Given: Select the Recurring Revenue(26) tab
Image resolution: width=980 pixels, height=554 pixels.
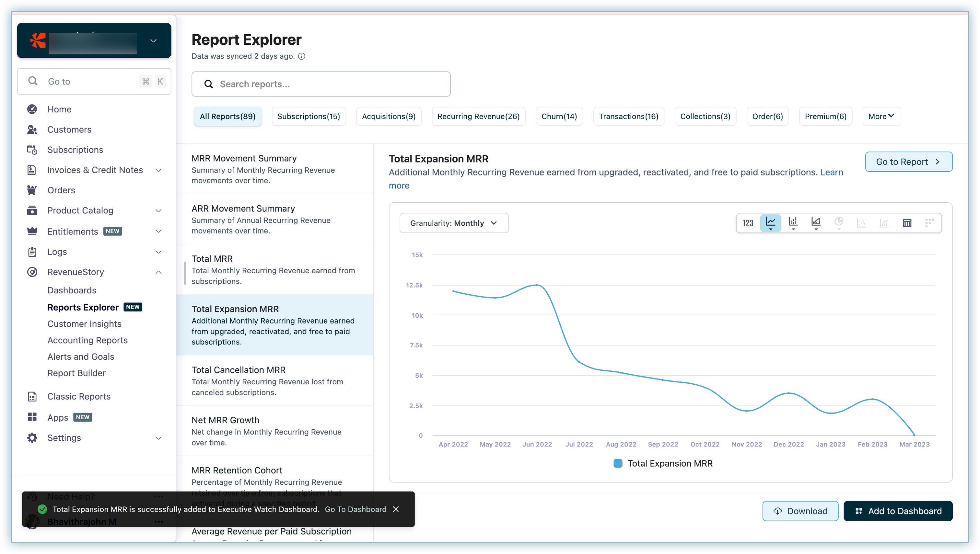Looking at the screenshot, I should pos(478,117).
